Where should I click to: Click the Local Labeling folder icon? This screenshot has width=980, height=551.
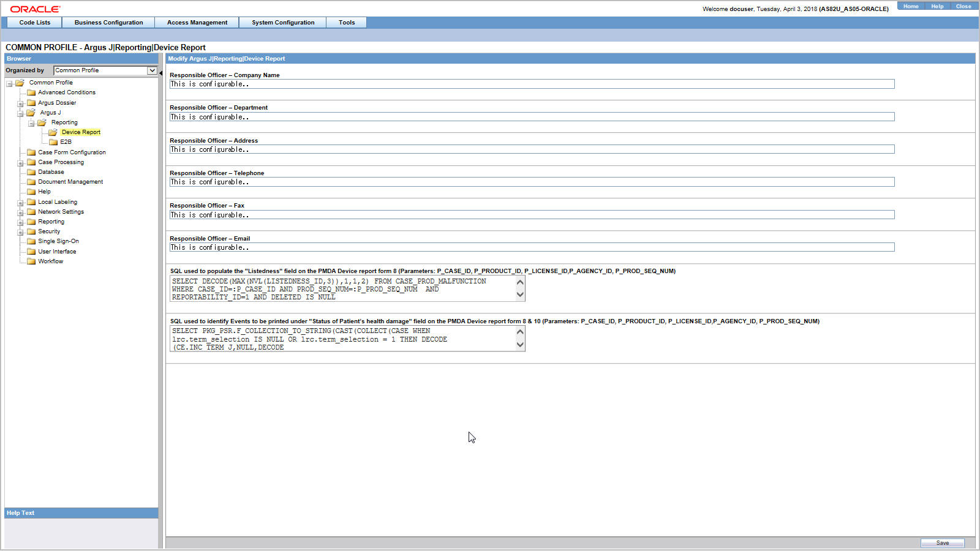coord(31,202)
